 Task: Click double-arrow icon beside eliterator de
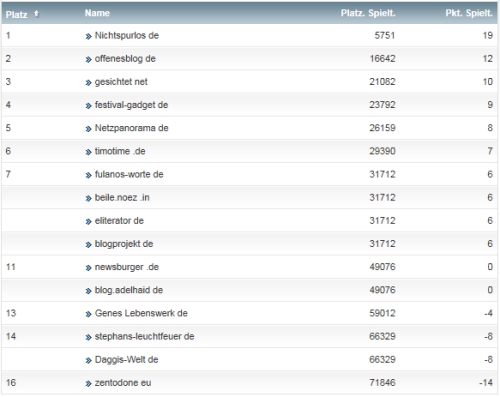click(88, 222)
